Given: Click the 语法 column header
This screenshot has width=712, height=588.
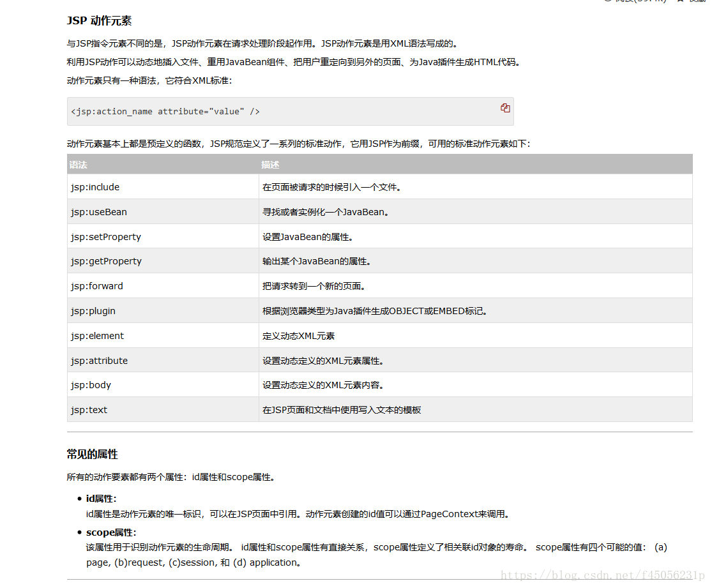Looking at the screenshot, I should point(163,164).
